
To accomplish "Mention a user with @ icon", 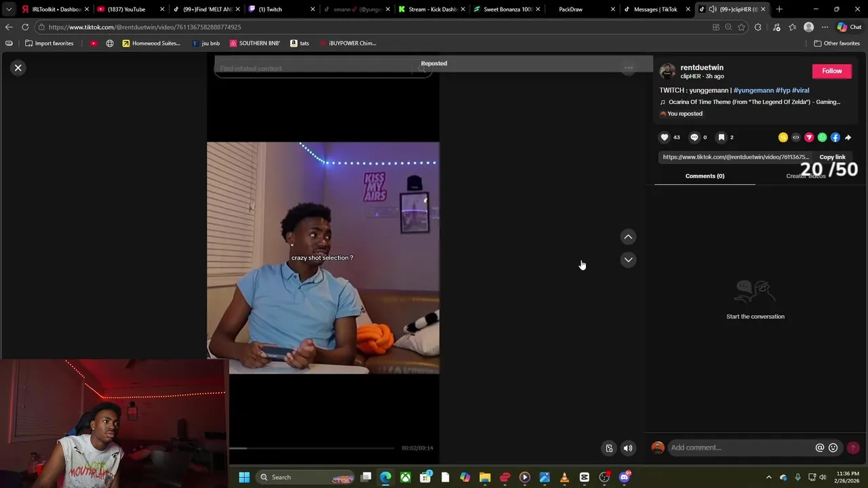I will (820, 447).
